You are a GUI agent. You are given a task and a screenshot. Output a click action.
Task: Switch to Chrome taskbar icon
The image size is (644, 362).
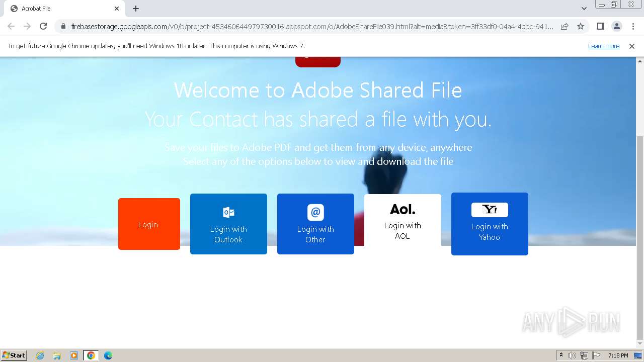[x=91, y=355]
